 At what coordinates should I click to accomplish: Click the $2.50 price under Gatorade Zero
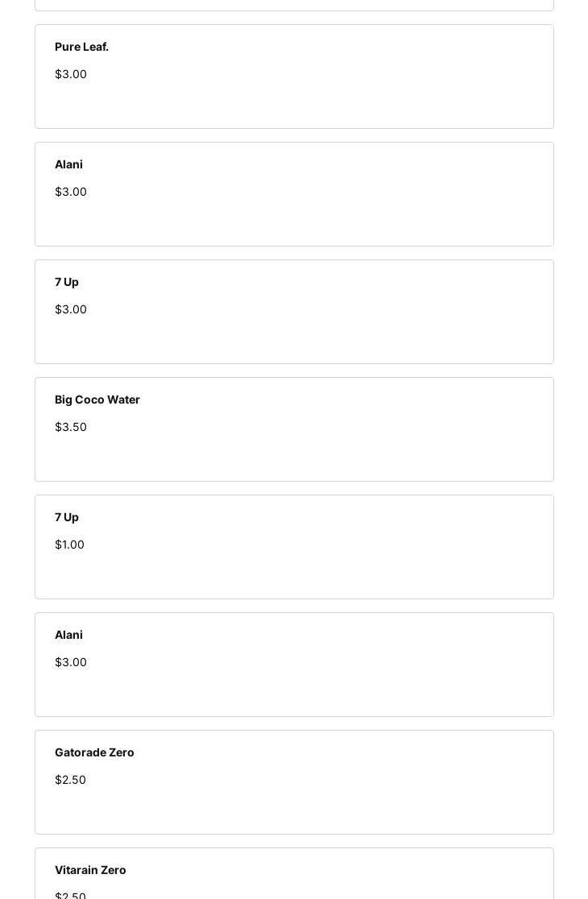click(x=70, y=780)
